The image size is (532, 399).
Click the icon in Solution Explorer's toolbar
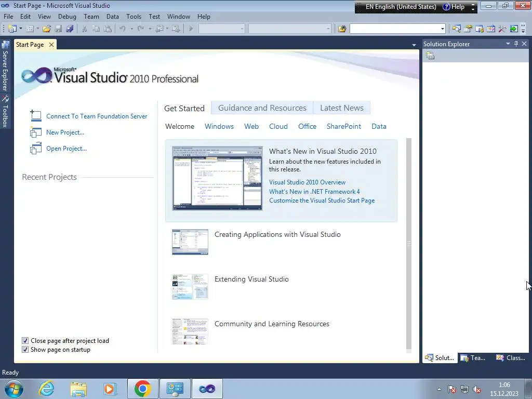click(430, 56)
